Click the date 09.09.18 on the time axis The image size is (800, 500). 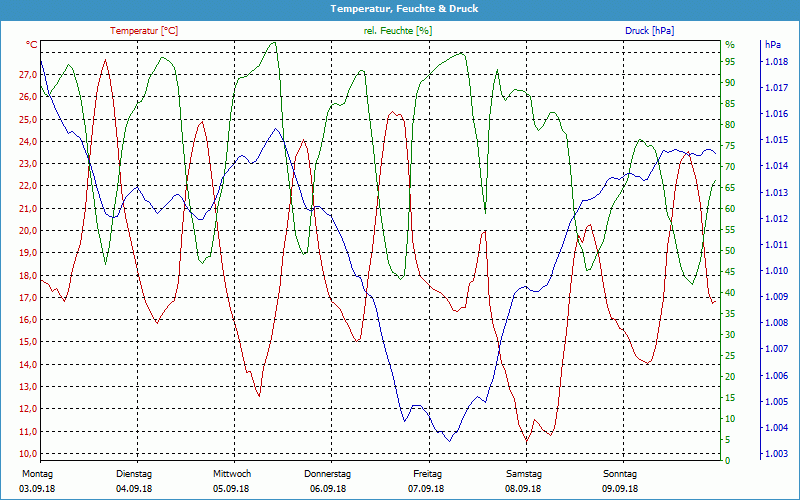click(x=620, y=489)
